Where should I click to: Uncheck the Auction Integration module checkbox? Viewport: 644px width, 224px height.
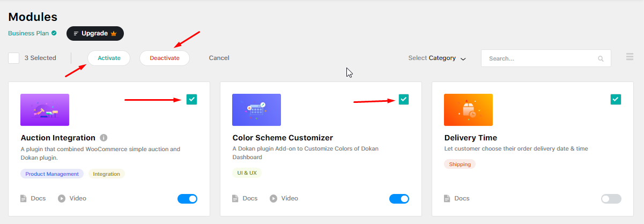191,99
